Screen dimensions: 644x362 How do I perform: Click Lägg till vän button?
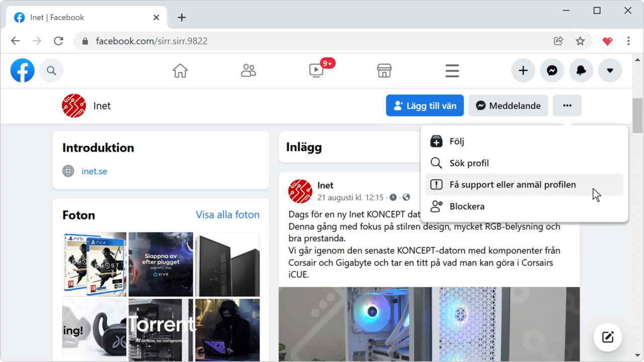pyautogui.click(x=425, y=106)
